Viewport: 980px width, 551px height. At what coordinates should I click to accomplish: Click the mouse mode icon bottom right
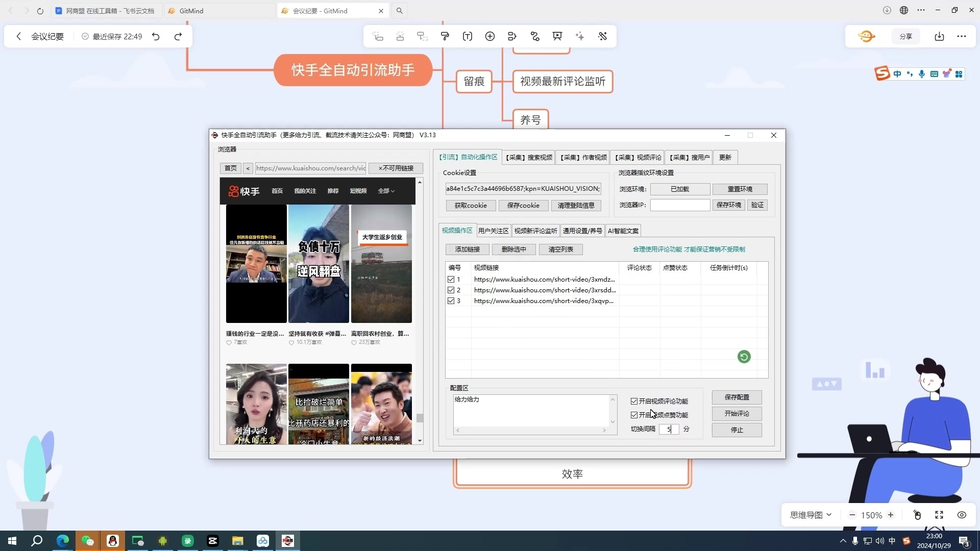click(x=917, y=515)
